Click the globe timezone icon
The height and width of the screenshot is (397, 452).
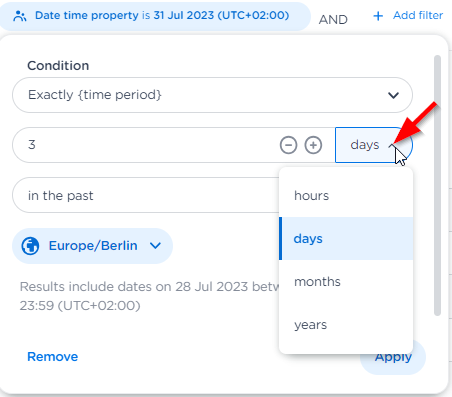pyautogui.click(x=30, y=246)
